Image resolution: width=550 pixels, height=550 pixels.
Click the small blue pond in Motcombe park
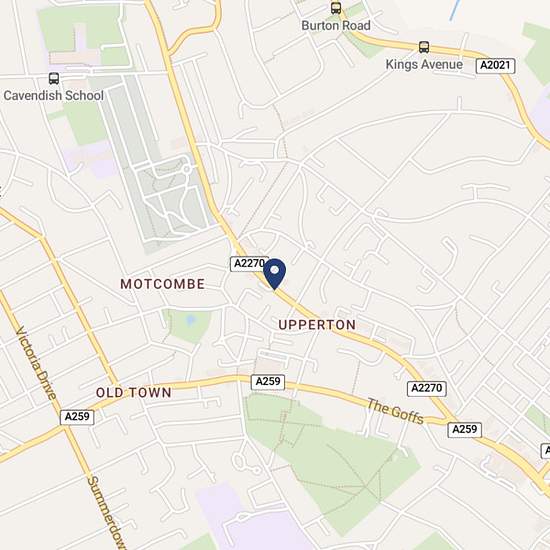(190, 320)
